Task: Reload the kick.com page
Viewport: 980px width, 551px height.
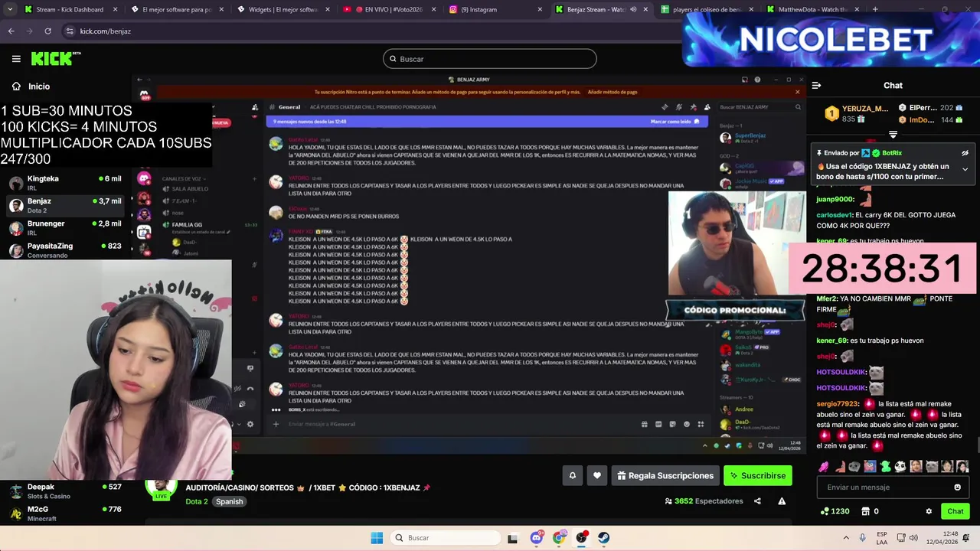Action: pyautogui.click(x=47, y=31)
